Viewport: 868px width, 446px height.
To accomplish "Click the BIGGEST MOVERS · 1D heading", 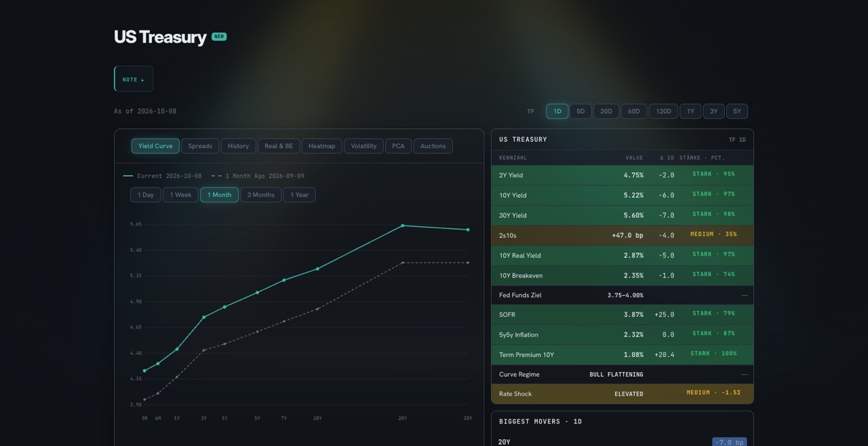I will 540,422.
